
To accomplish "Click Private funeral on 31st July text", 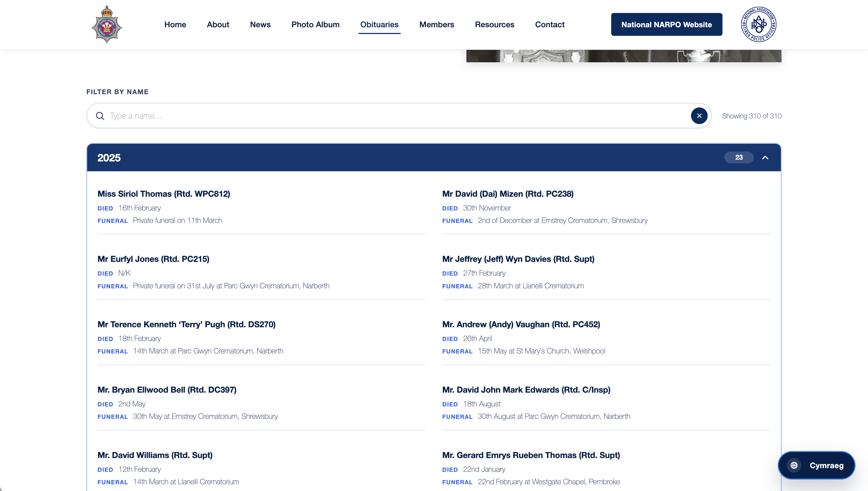I will click(x=231, y=286).
